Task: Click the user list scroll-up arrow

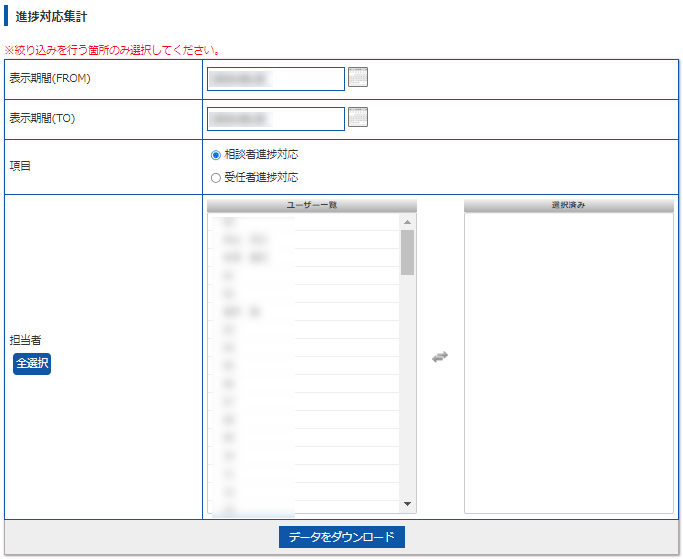Action: pyautogui.click(x=408, y=222)
